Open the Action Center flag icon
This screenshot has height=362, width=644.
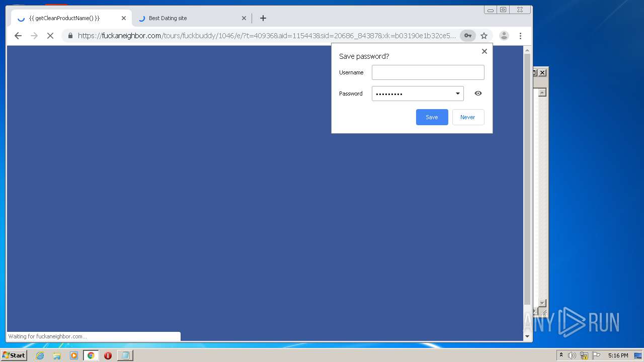tap(596, 355)
